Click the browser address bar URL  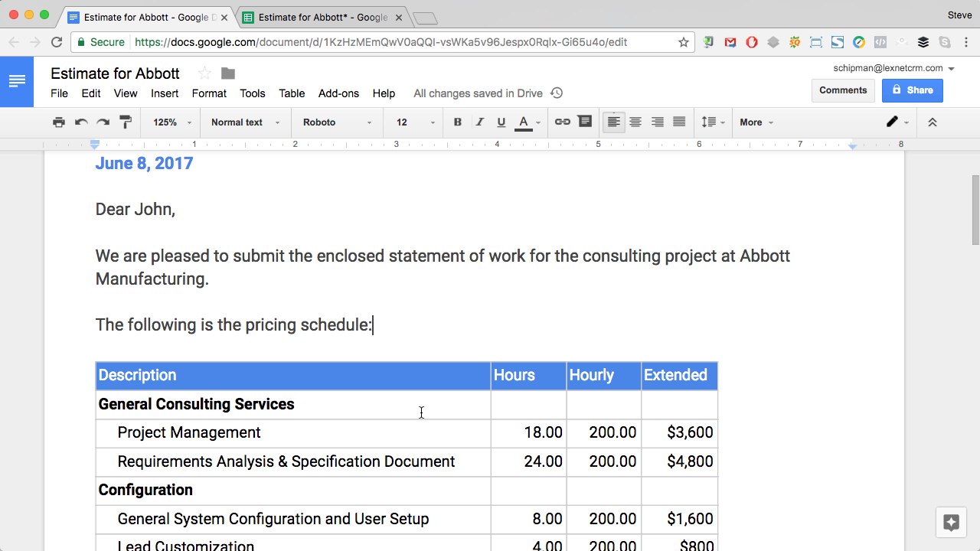point(381,42)
